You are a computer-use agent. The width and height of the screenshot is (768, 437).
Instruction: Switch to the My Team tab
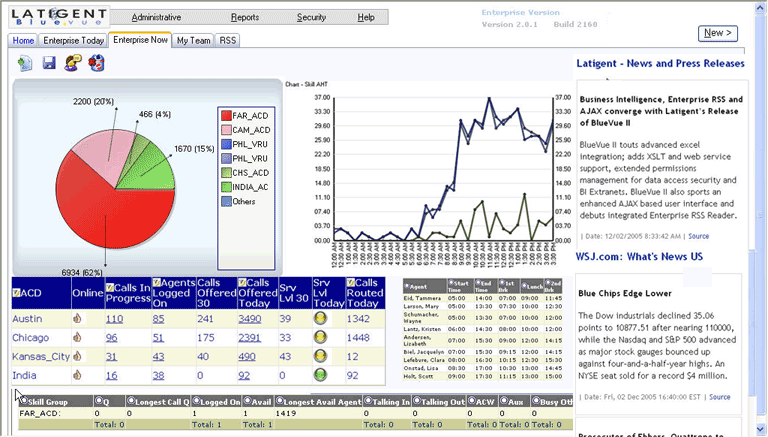pos(193,40)
